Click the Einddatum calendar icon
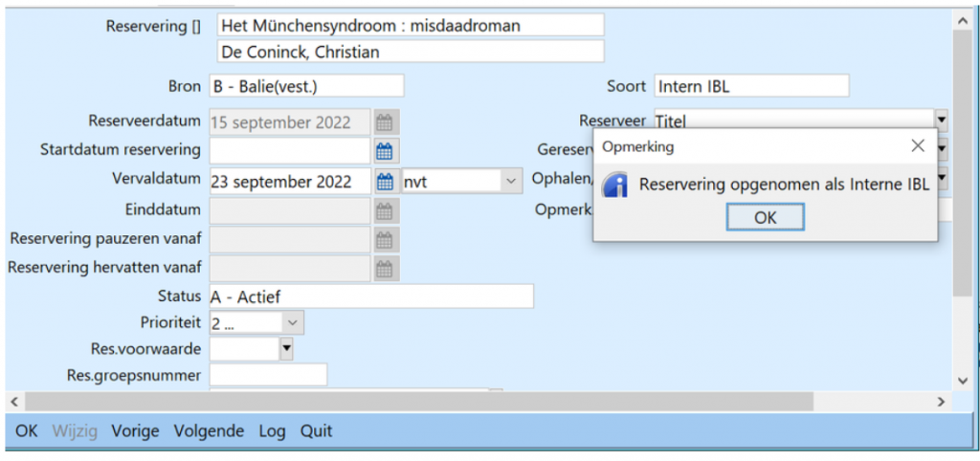980x461 pixels. tap(385, 210)
